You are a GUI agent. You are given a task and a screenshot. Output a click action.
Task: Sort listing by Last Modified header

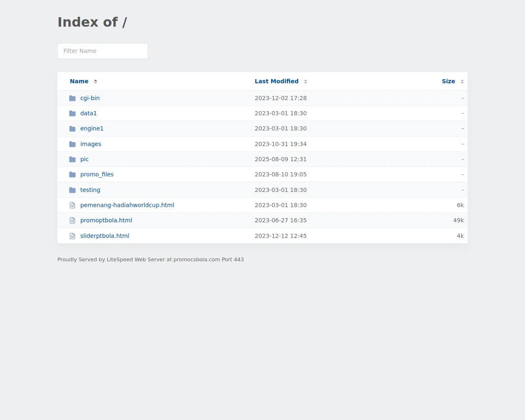[276, 81]
